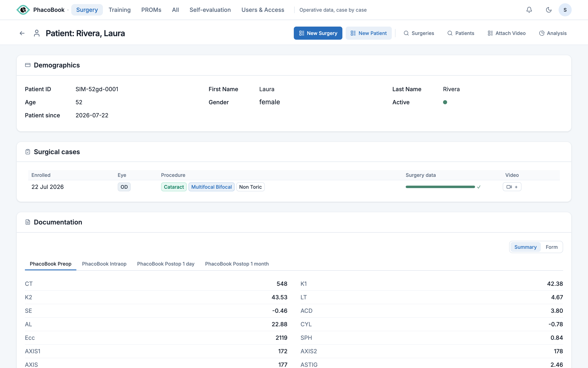
Task: Go back with the left arrow
Action: pyautogui.click(x=22, y=33)
